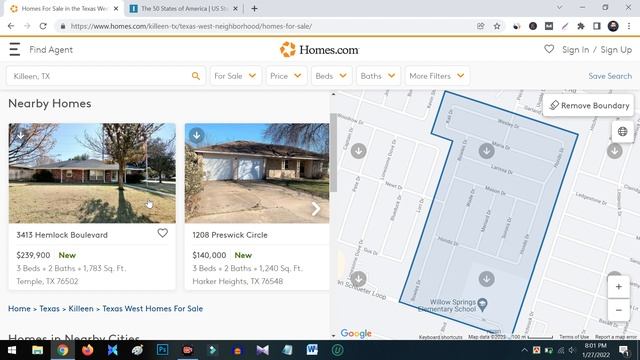
Task: Click the $239,900 price text
Action: pyautogui.click(x=33, y=255)
